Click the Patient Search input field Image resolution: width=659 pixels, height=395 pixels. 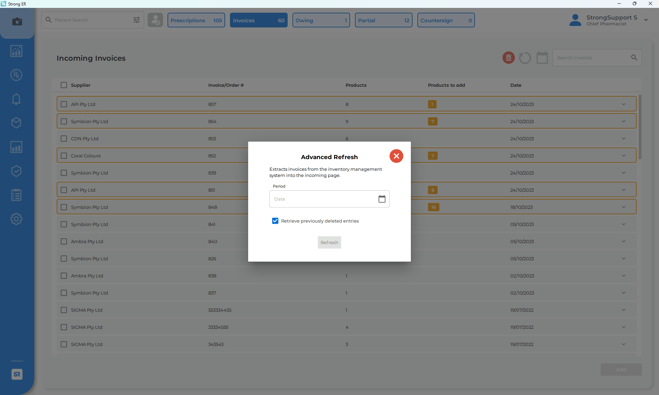click(x=92, y=20)
